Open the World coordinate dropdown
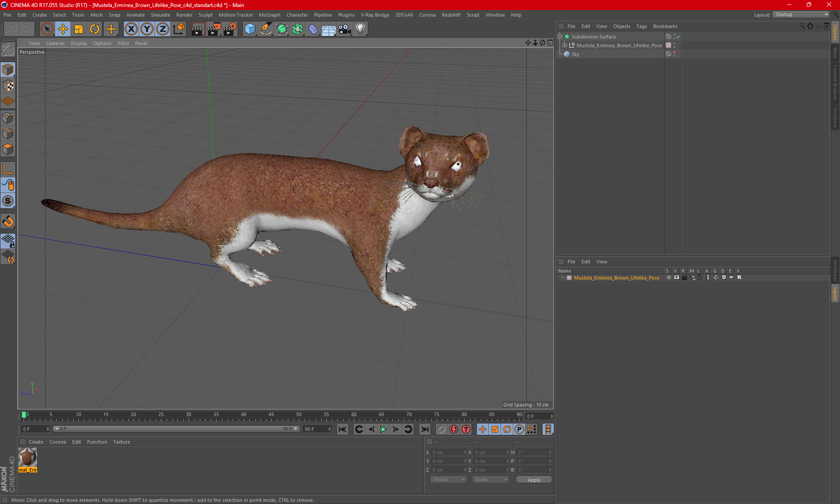The image size is (840, 504). (x=448, y=479)
